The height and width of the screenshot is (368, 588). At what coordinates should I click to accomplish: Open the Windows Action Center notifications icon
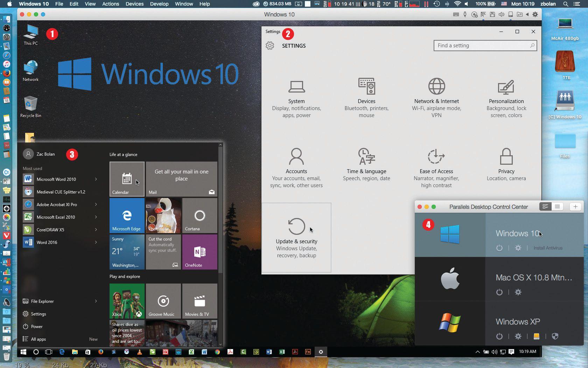pos(511,352)
